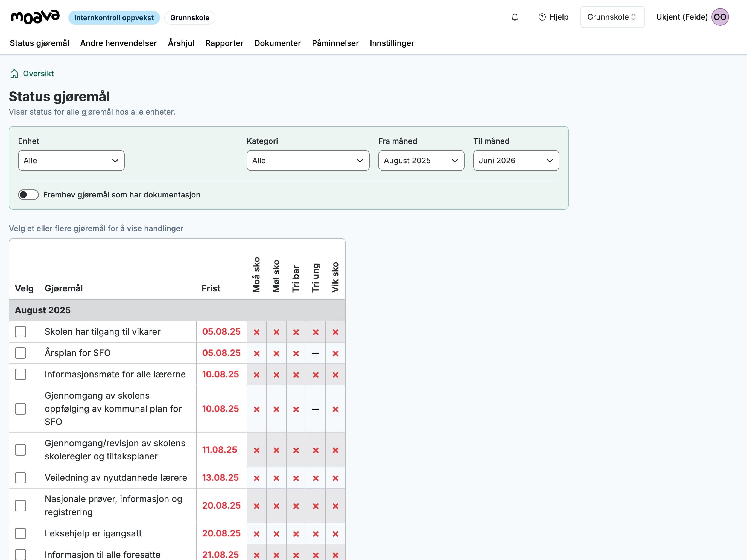
Task: Click the home icon beside Oversikt
Action: click(14, 74)
